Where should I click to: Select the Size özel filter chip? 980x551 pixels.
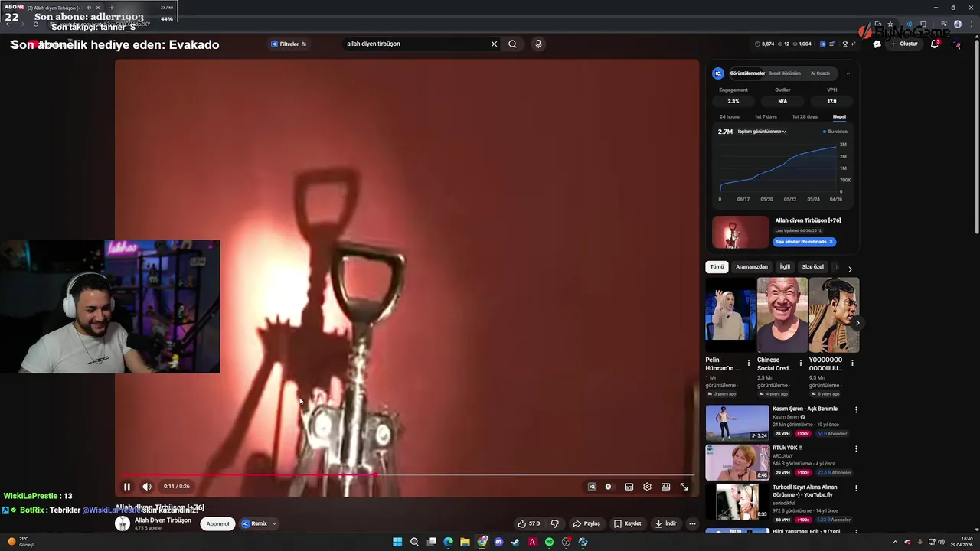[812, 267]
